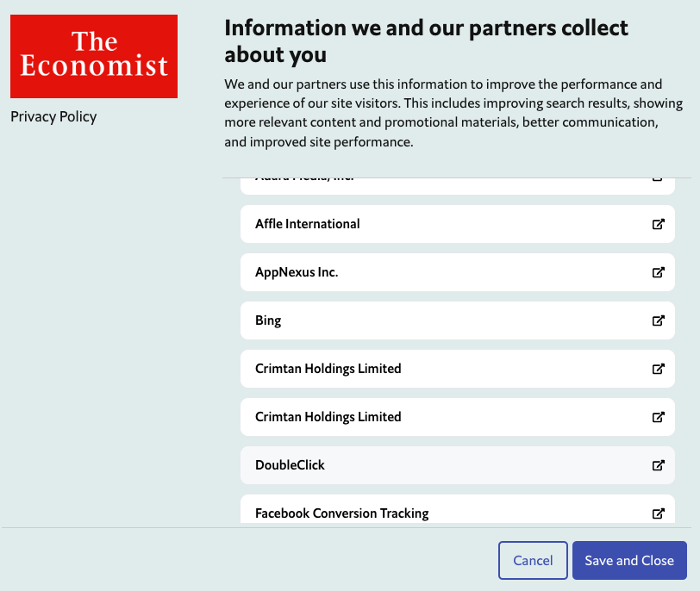Select the first Crimtan Holdings Limited label

click(328, 369)
